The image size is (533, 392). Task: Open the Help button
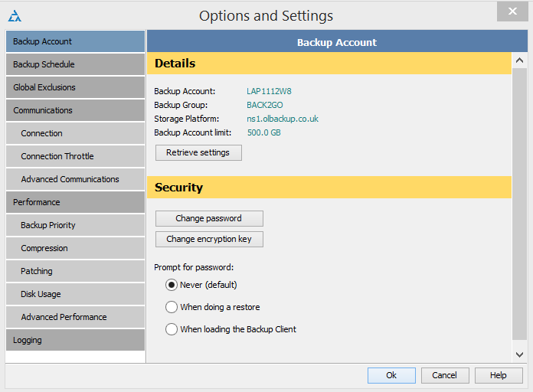coord(499,375)
